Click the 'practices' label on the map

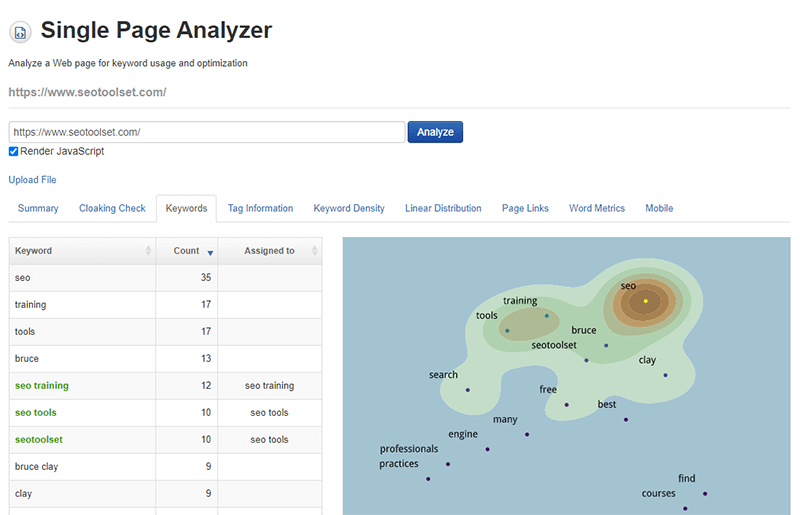pos(398,464)
